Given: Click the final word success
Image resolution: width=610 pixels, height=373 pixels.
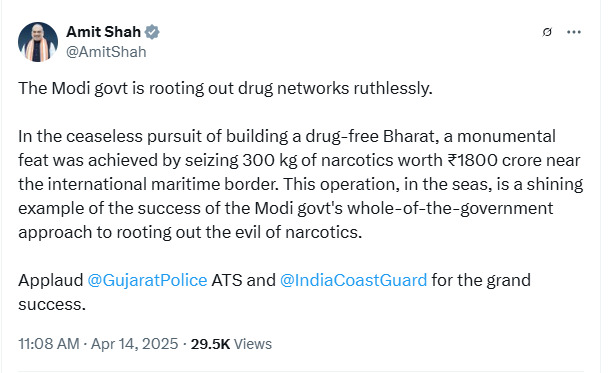Looking at the screenshot, I should [51, 305].
